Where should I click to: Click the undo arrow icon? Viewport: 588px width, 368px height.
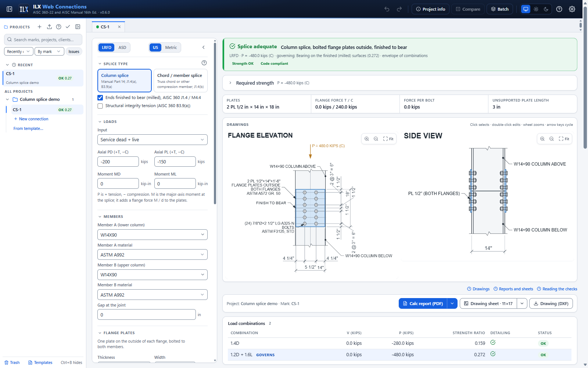(x=387, y=9)
